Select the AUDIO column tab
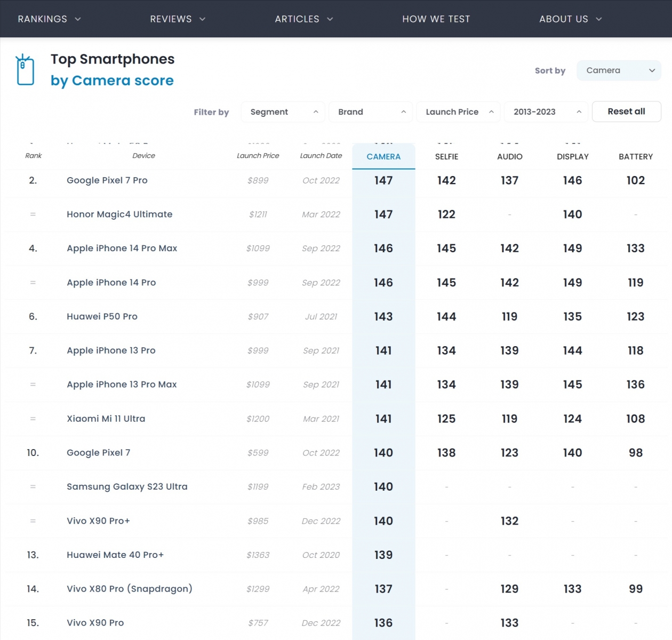 tap(509, 157)
